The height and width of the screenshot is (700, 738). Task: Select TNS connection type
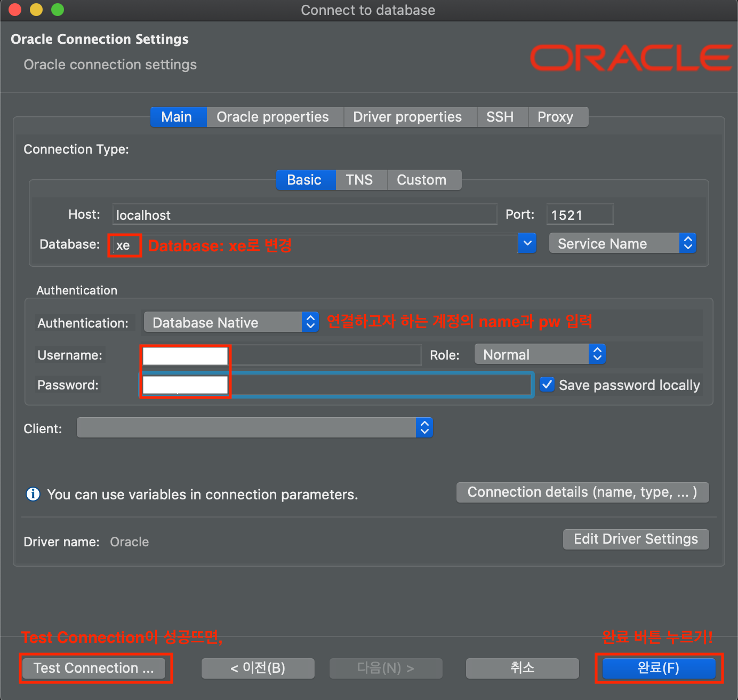pos(361,180)
